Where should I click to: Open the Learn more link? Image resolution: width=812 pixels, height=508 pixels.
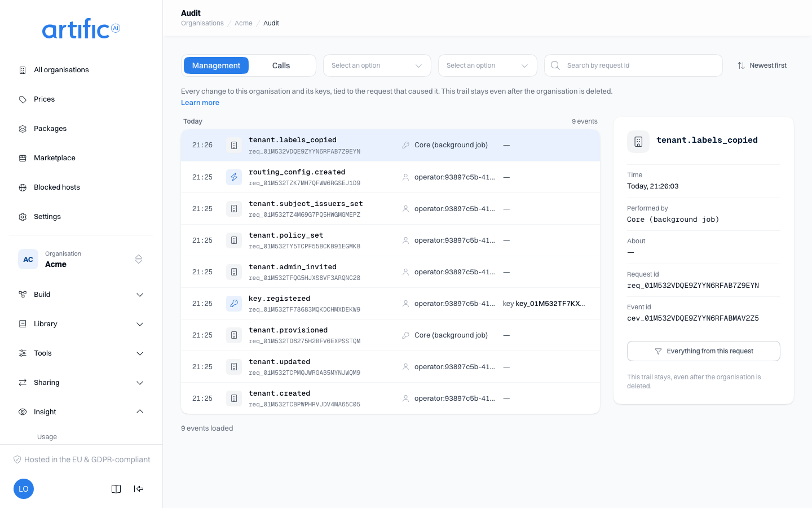[x=200, y=103]
